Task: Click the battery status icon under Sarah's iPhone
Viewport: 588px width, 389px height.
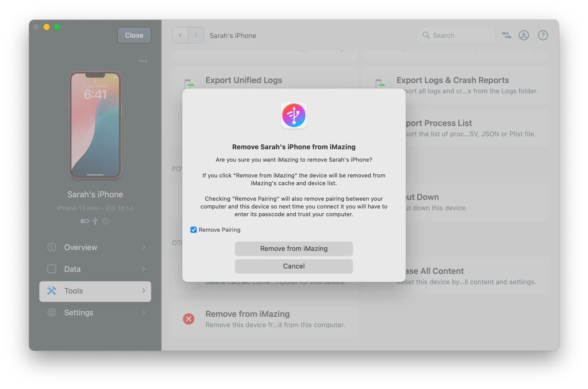Action: click(84, 221)
